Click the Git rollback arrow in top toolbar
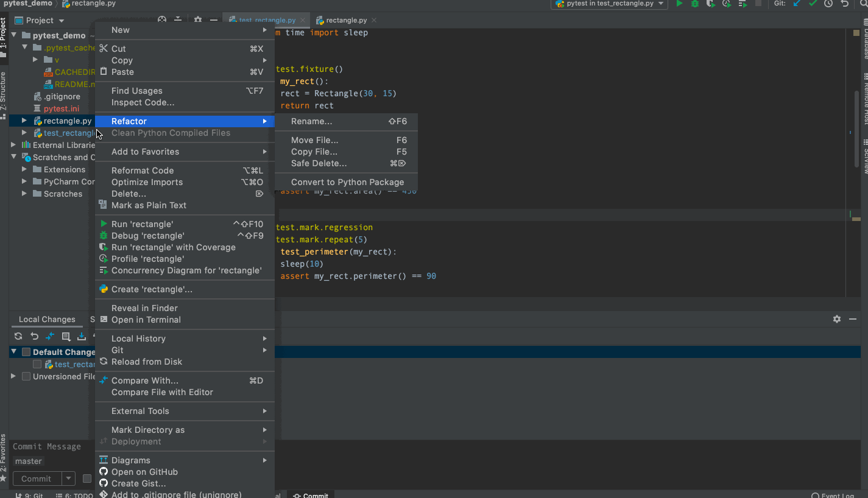 point(844,4)
